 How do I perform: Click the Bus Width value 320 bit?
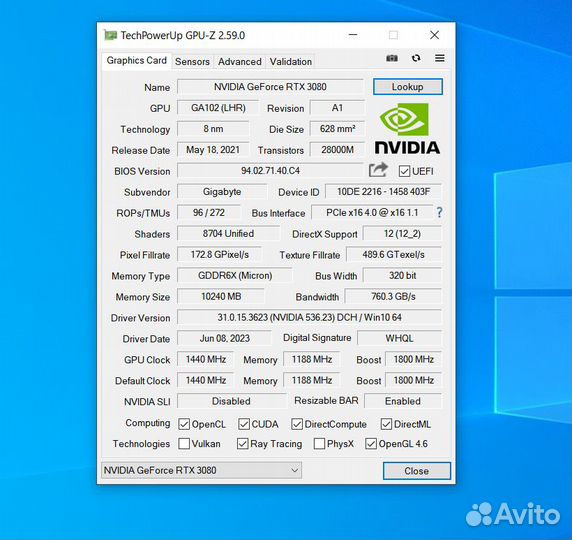pos(402,275)
